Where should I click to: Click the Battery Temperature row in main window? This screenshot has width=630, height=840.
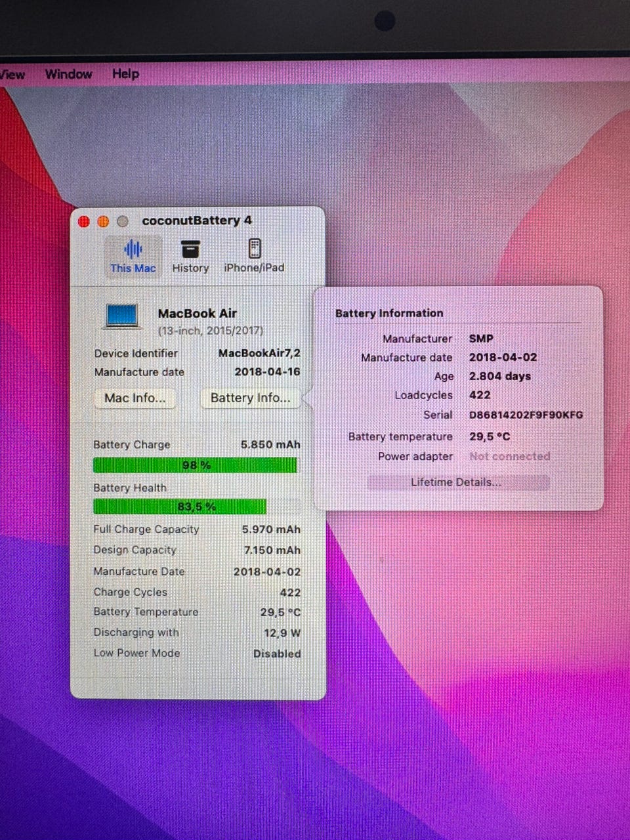pos(197,612)
